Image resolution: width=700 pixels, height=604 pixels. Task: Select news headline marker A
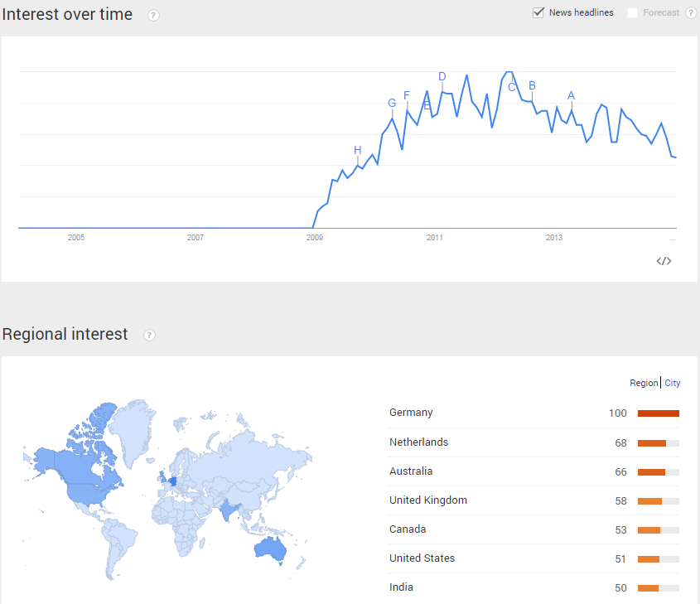tap(571, 95)
